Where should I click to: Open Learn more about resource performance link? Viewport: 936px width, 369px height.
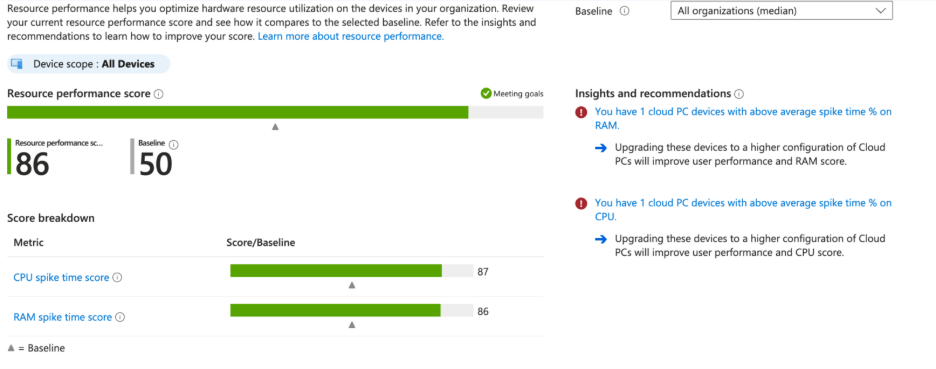[x=351, y=36]
